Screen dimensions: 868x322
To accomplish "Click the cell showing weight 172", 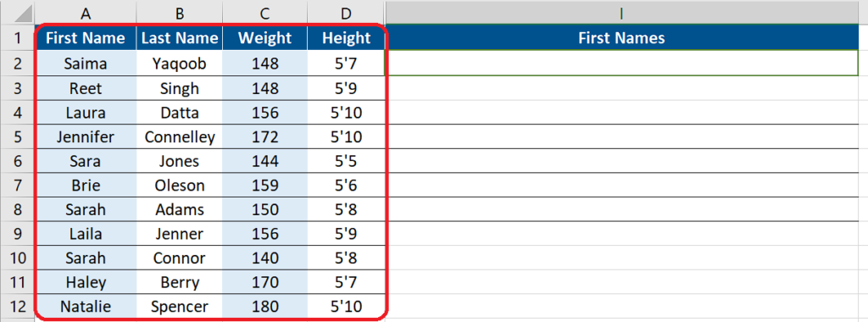I will coord(264,136).
